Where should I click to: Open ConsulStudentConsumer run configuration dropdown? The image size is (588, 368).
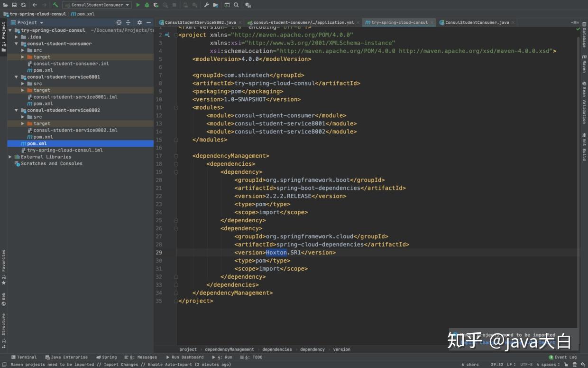coord(97,5)
